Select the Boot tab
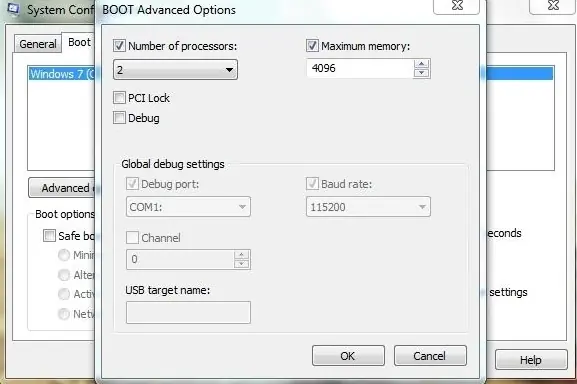This screenshot has width=577, height=384. point(79,42)
